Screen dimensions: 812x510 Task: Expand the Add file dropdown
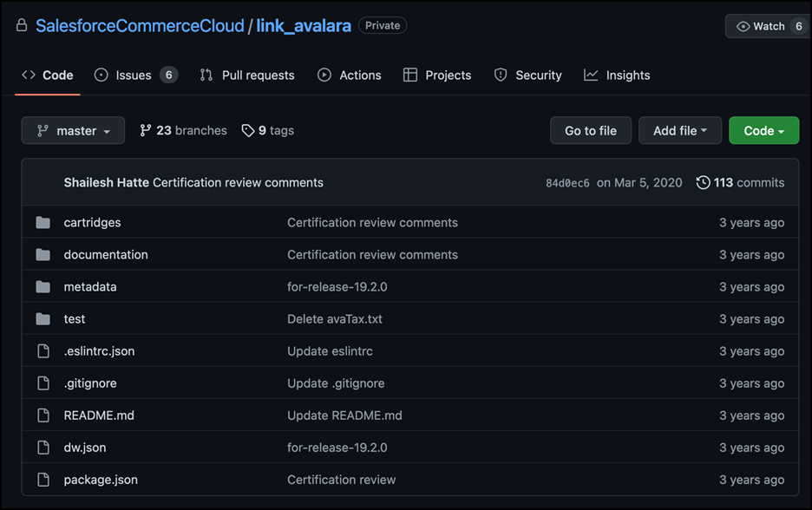680,130
